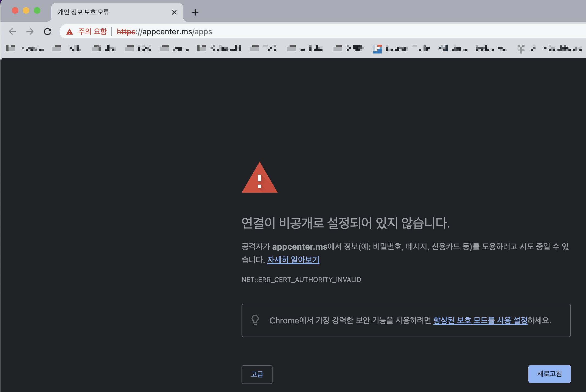Reload the page with the toolbar refresh icon
586x392 pixels.
(47, 32)
